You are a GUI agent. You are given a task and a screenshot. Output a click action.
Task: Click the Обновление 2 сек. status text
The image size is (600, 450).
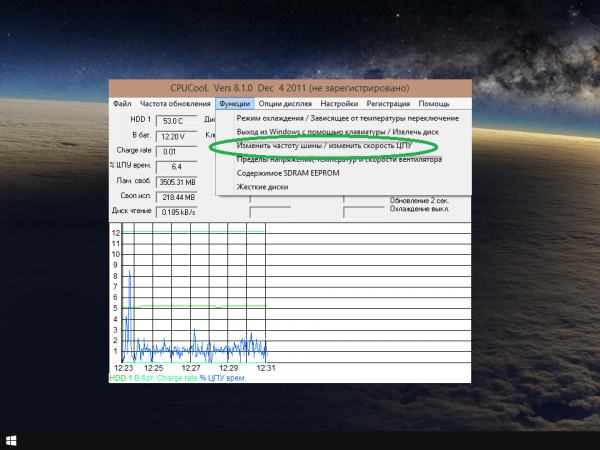click(419, 201)
